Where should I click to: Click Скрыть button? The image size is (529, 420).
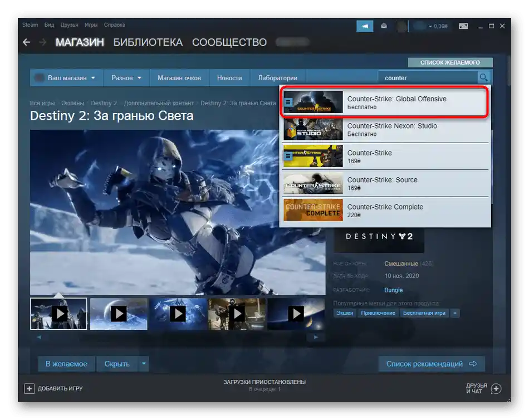pyautogui.click(x=117, y=364)
